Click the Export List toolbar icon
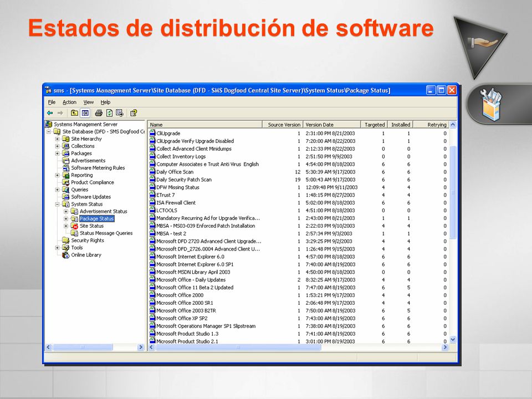The image size is (532, 399). (120, 113)
